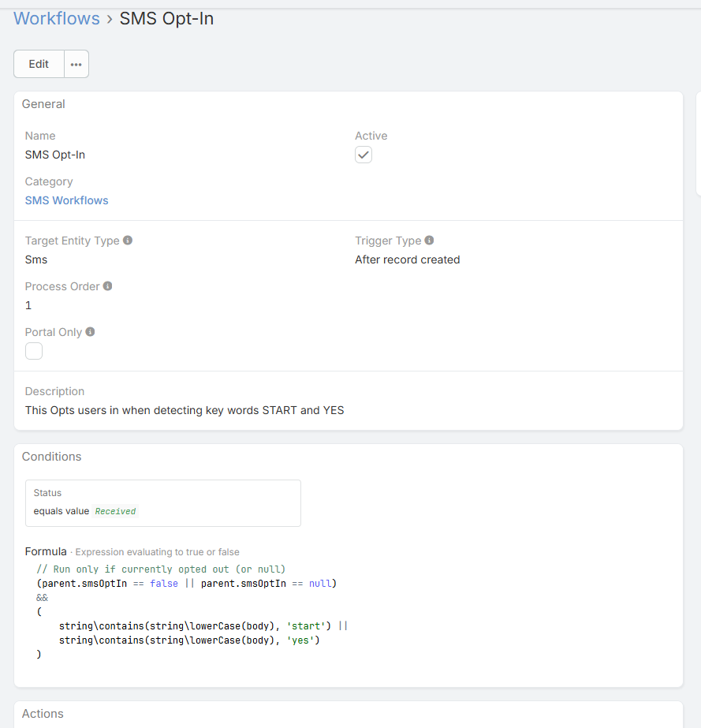701x728 pixels.
Task: Click the Trigger Type info icon
Action: pyautogui.click(x=429, y=241)
